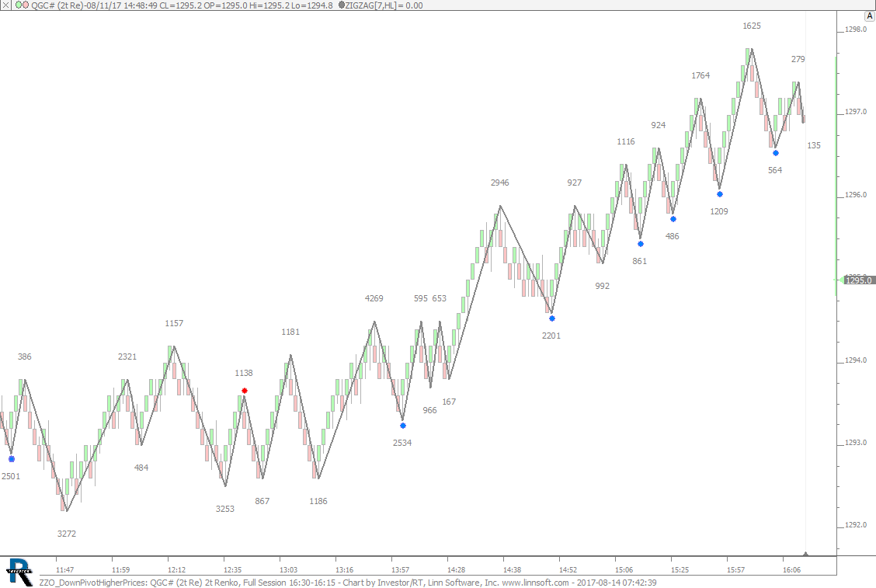Click the 1186 pivot volume label
The width and height of the screenshot is (876, 588).
(318, 501)
